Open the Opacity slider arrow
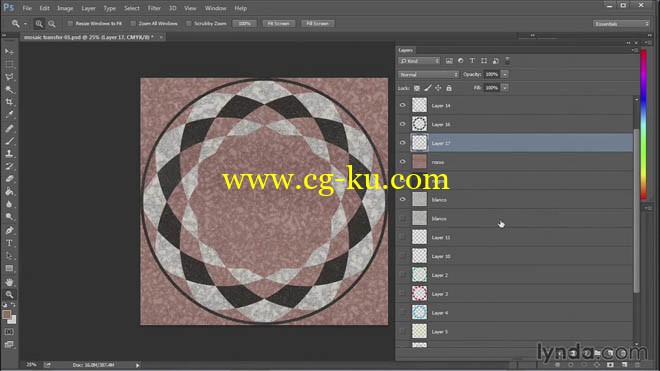 (x=505, y=75)
